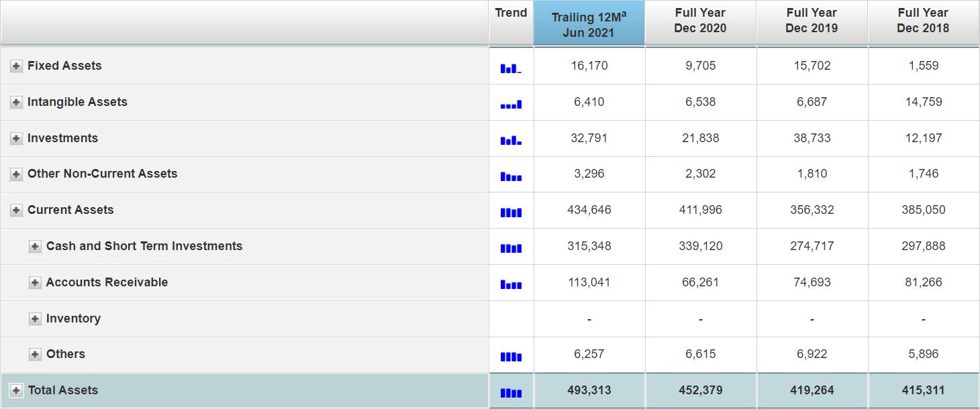
Task: Select the Trailing 12M Jun 2021 column header
Action: [589, 25]
